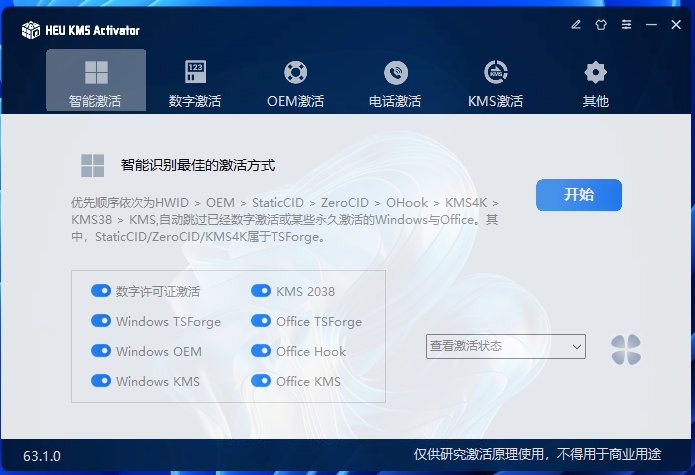Image resolution: width=695 pixels, height=475 pixels.
Task: Close the HEU KMS Activator window
Action: coord(676,24)
